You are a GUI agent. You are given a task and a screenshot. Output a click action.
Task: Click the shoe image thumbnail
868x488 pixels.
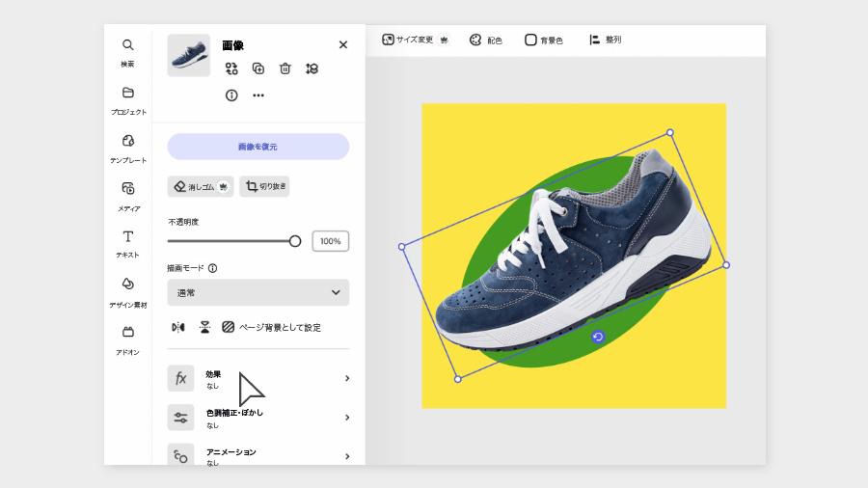click(x=189, y=55)
